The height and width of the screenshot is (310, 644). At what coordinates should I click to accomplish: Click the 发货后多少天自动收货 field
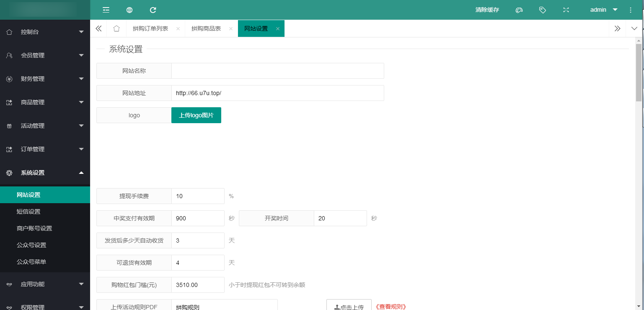198,240
